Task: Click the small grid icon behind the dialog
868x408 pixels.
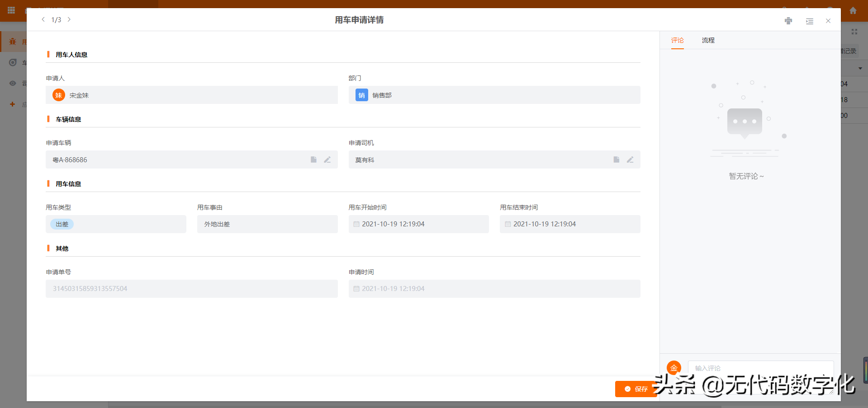Action: pyautogui.click(x=854, y=32)
